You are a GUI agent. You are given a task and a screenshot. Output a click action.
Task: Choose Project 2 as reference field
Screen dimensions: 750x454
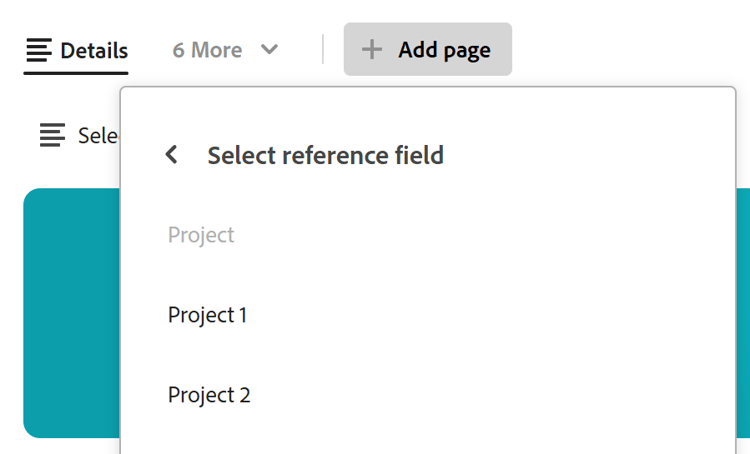click(428, 395)
